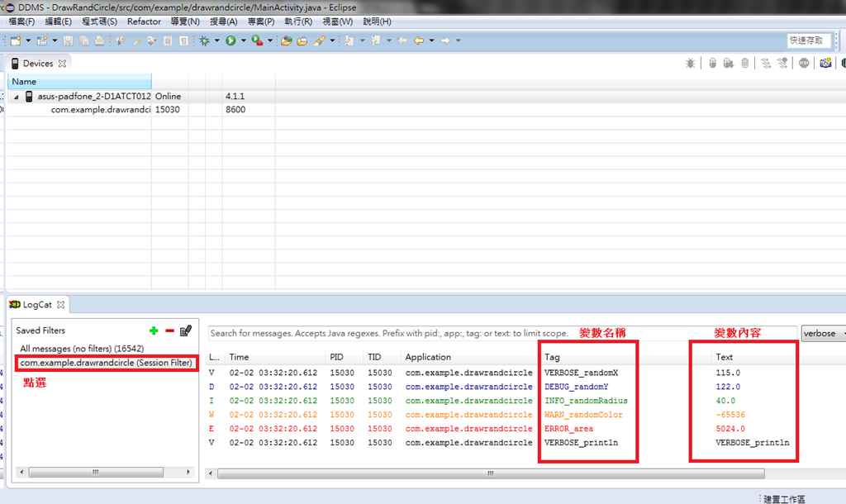Click the Time column header in LogCat
This screenshot has height=504, width=846.
[x=275, y=357]
